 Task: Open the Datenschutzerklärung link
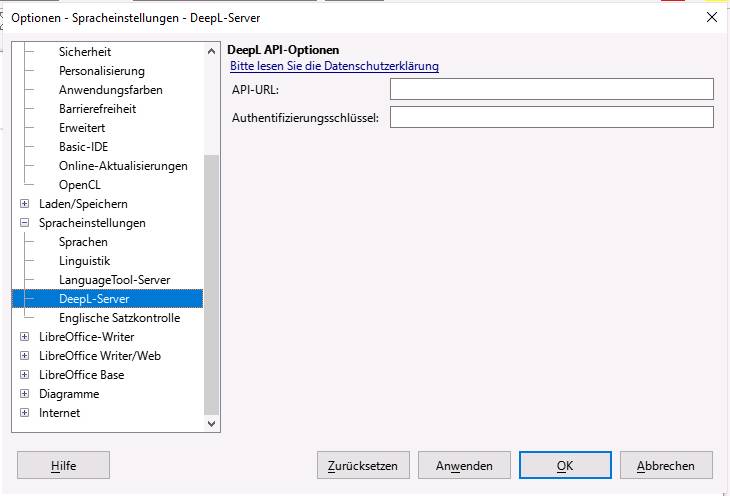click(x=334, y=66)
